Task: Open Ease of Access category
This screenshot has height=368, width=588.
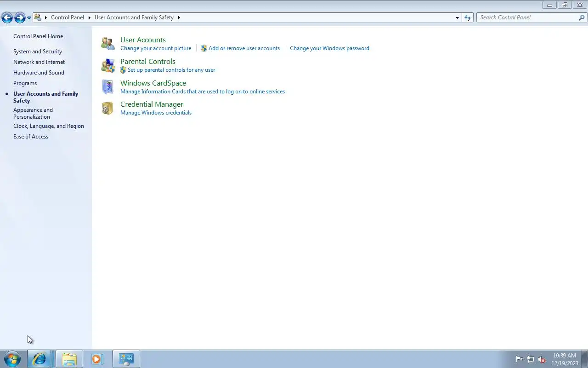Action: tap(31, 137)
